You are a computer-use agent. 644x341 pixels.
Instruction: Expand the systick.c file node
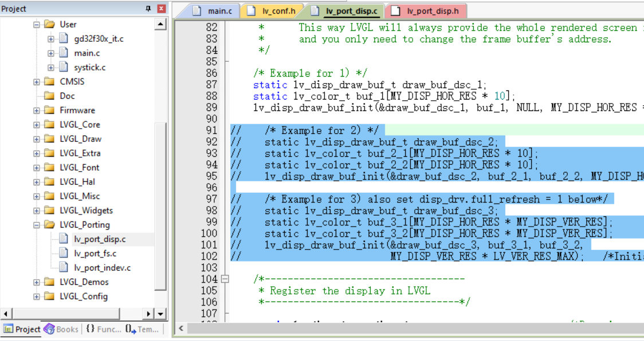point(50,68)
